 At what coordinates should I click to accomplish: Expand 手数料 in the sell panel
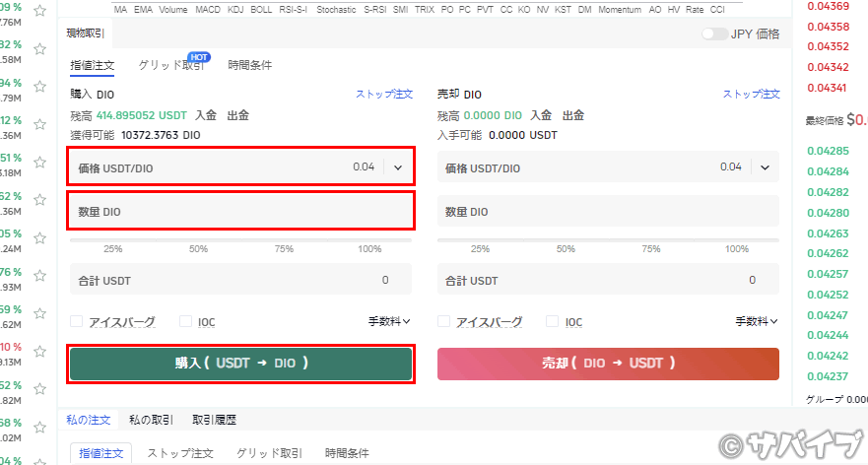(757, 321)
